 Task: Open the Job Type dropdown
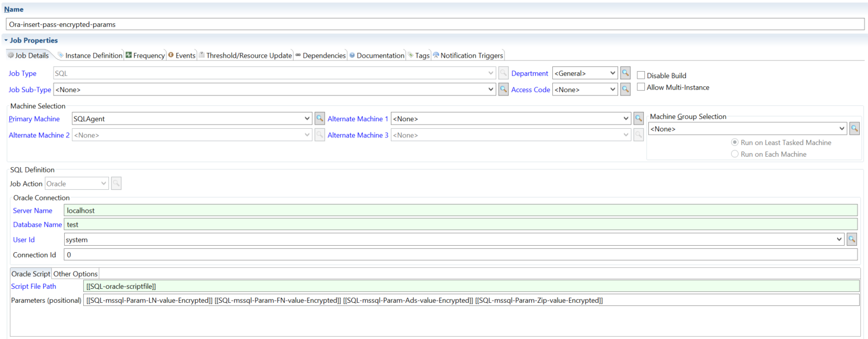(x=491, y=73)
